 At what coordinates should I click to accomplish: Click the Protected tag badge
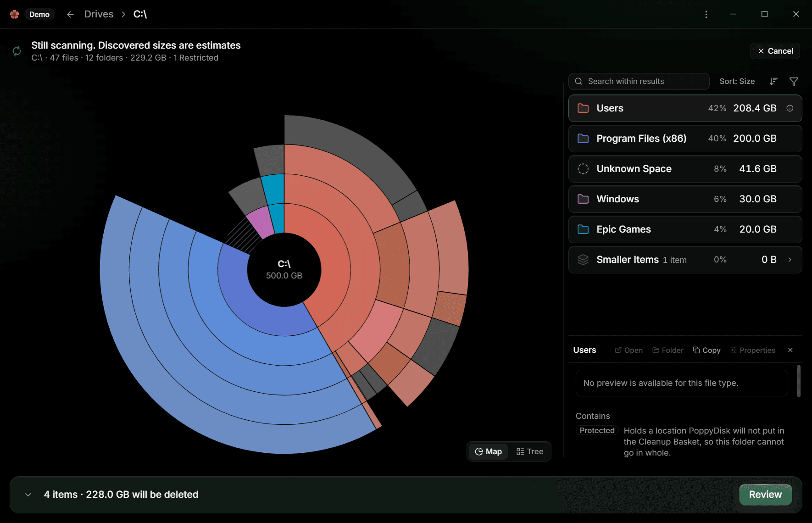tap(597, 430)
